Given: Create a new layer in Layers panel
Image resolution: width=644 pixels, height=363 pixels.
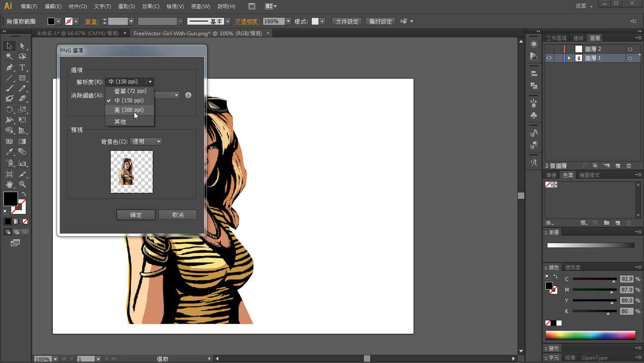Looking at the screenshot, I should 618,165.
